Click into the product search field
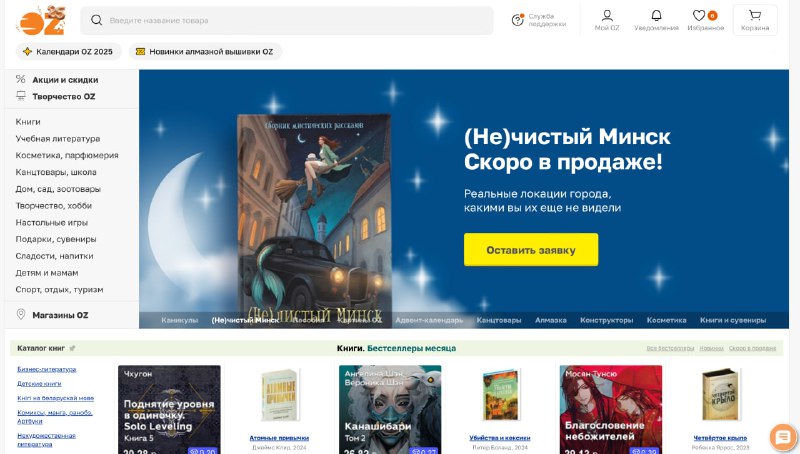The width and height of the screenshot is (800, 454). point(287,20)
